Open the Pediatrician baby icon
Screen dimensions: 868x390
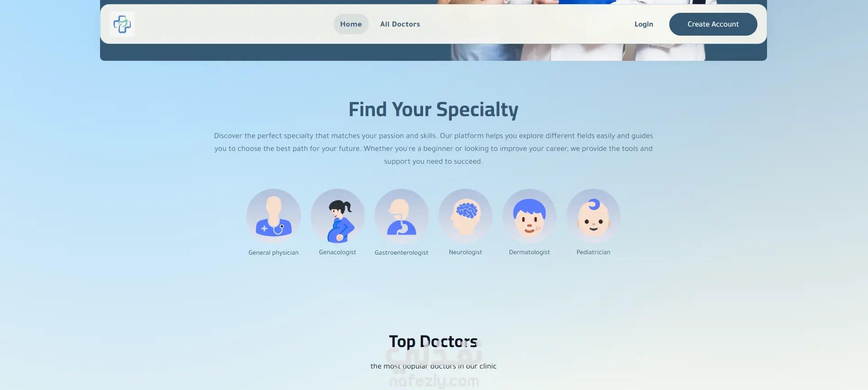coord(593,216)
